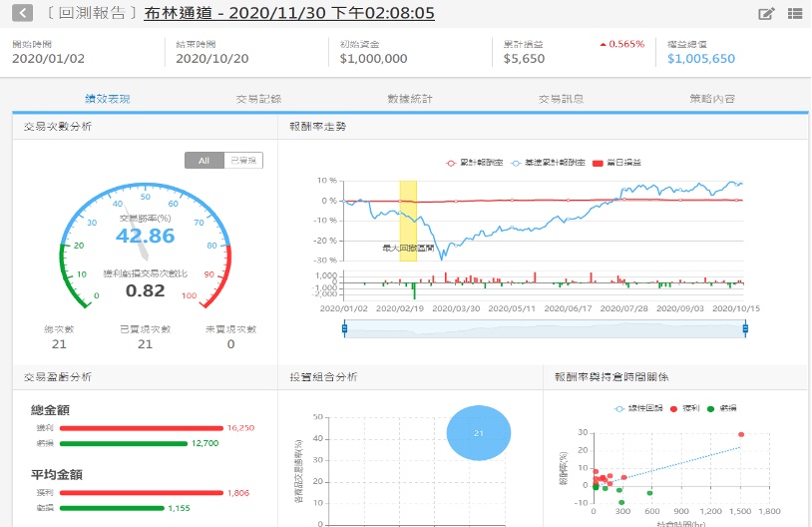Open the list view icon
This screenshot has width=812, height=527.
pyautogui.click(x=795, y=13)
